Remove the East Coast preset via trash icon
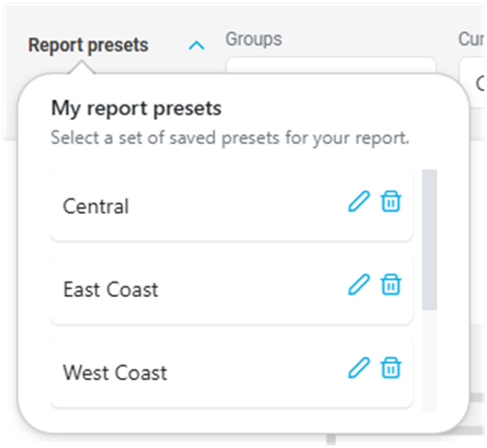 click(x=391, y=284)
